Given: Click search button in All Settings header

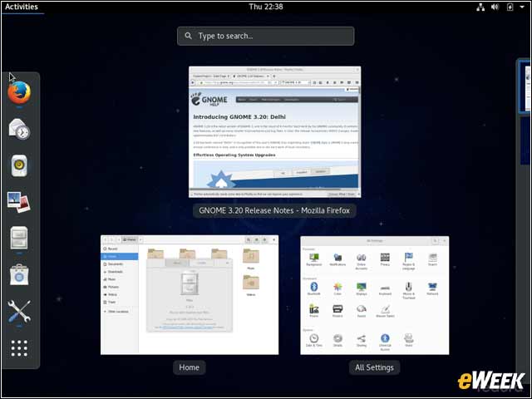Looking at the screenshot, I should 435,240.
